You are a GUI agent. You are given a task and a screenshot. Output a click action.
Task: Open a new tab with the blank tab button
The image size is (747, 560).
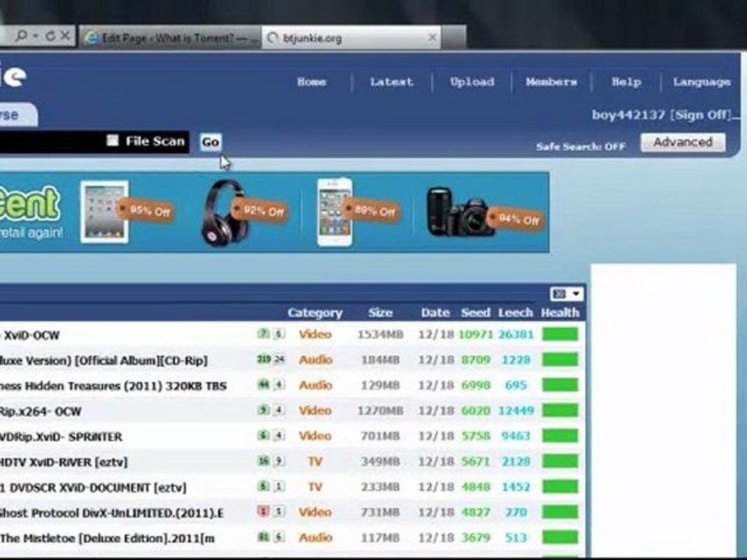pos(454,37)
